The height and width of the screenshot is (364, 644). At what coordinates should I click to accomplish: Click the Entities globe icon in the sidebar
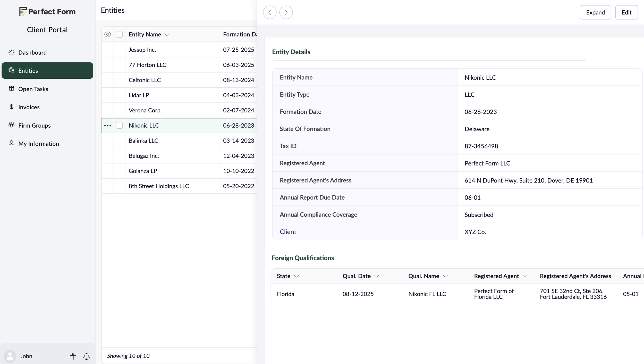pos(11,70)
